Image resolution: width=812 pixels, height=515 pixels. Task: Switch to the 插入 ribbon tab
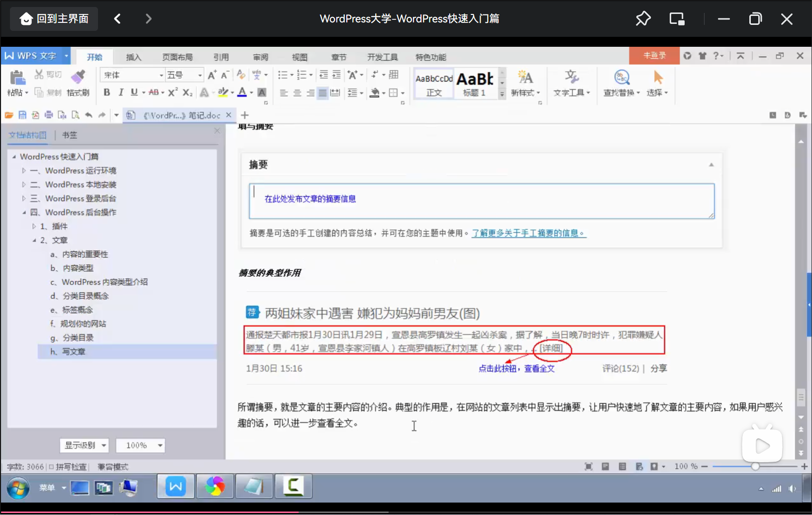coord(133,57)
